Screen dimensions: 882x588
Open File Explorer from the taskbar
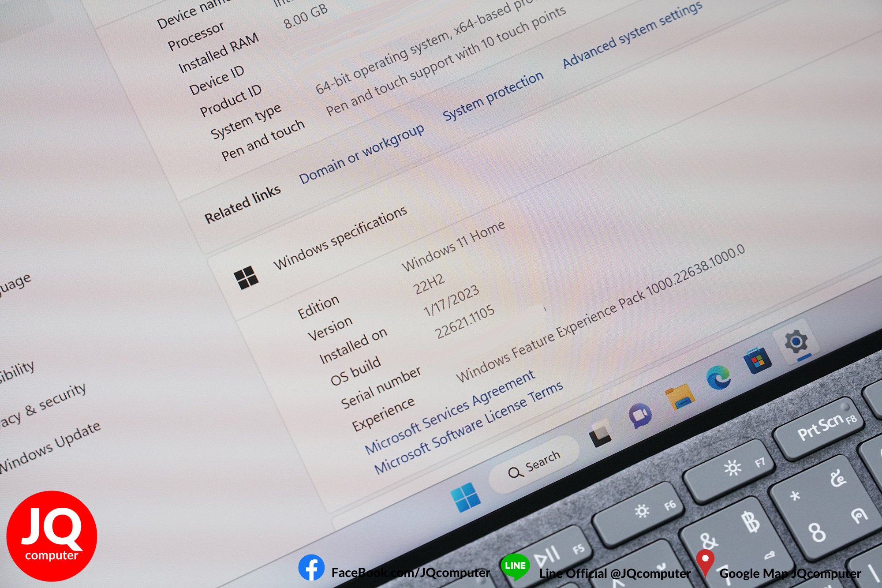point(680,397)
